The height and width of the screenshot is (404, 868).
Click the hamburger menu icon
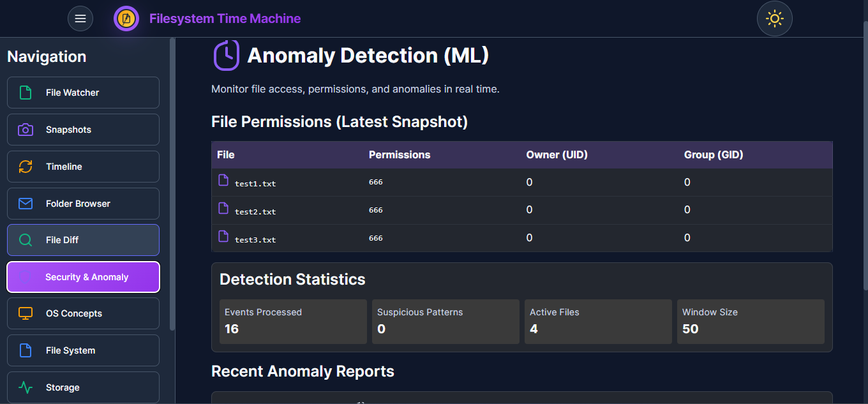click(x=80, y=19)
